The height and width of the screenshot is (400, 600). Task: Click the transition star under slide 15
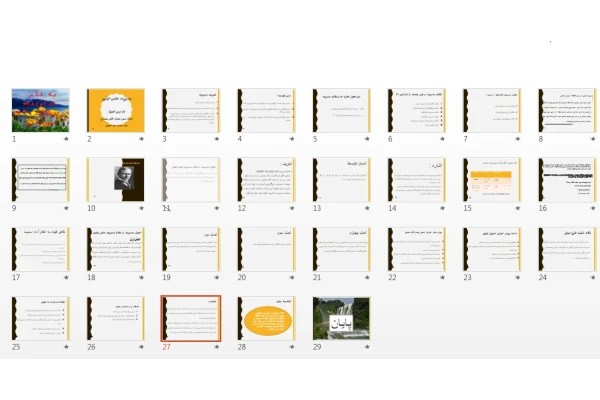(x=518, y=208)
